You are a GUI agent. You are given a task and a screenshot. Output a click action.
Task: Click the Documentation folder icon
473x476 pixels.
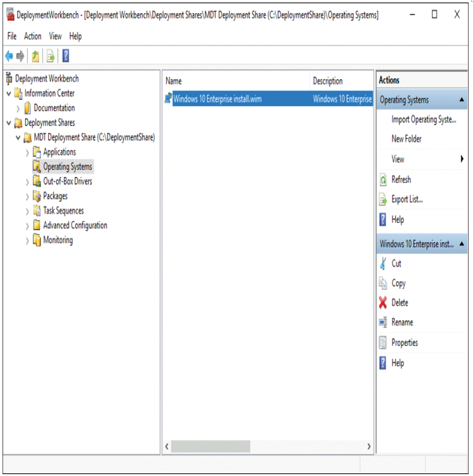pos(28,108)
